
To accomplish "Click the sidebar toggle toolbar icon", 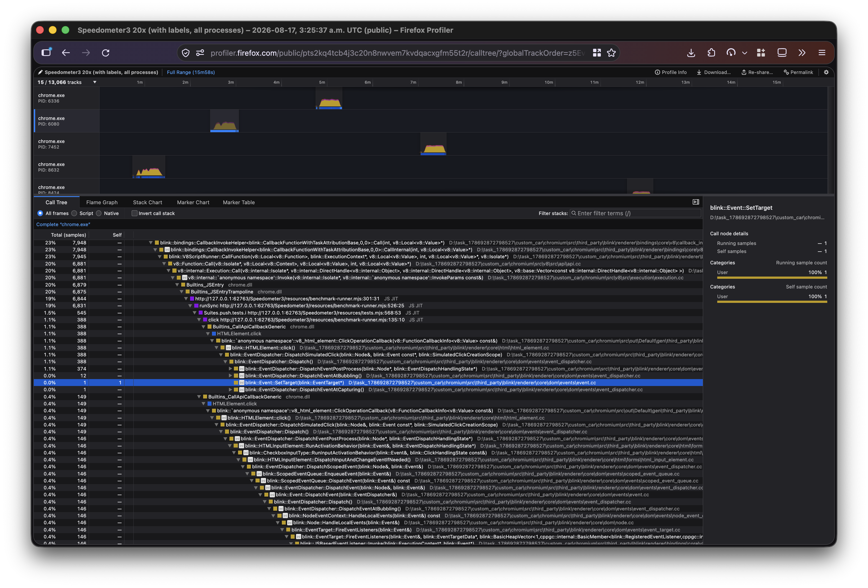I will coord(782,53).
